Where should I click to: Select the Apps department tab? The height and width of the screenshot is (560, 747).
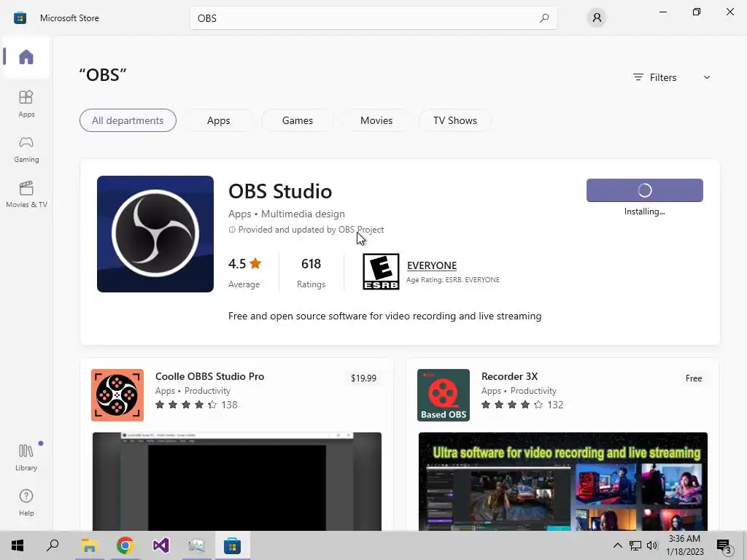point(219,120)
